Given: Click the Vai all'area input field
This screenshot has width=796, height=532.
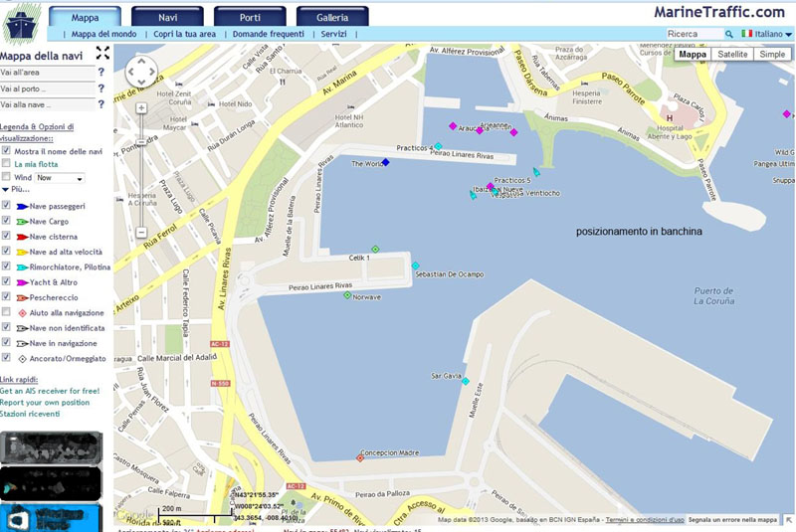Looking at the screenshot, I should point(47,73).
